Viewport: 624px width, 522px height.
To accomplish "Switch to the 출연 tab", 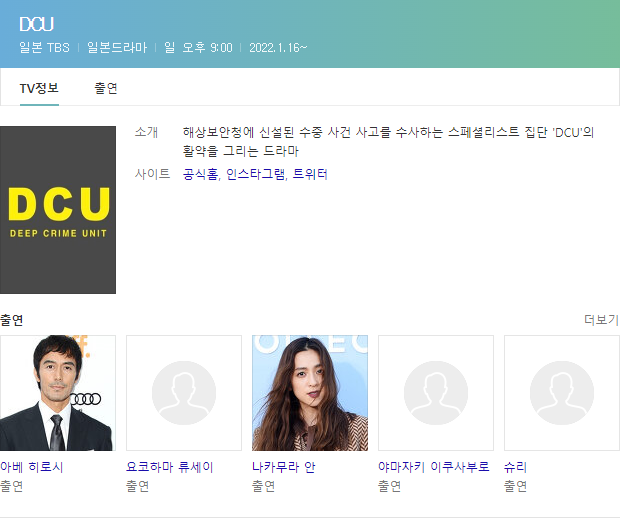I will 106,88.
